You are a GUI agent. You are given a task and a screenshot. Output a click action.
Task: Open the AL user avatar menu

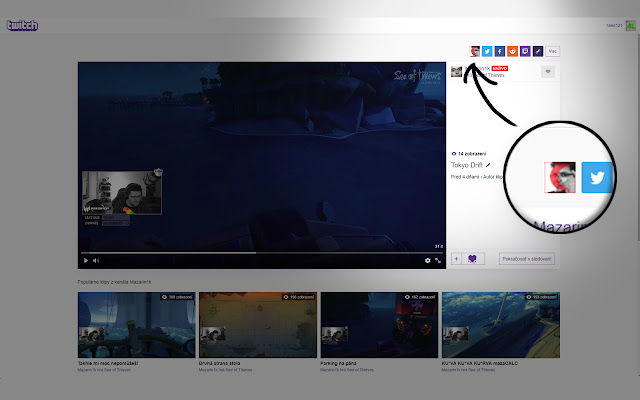(x=631, y=26)
